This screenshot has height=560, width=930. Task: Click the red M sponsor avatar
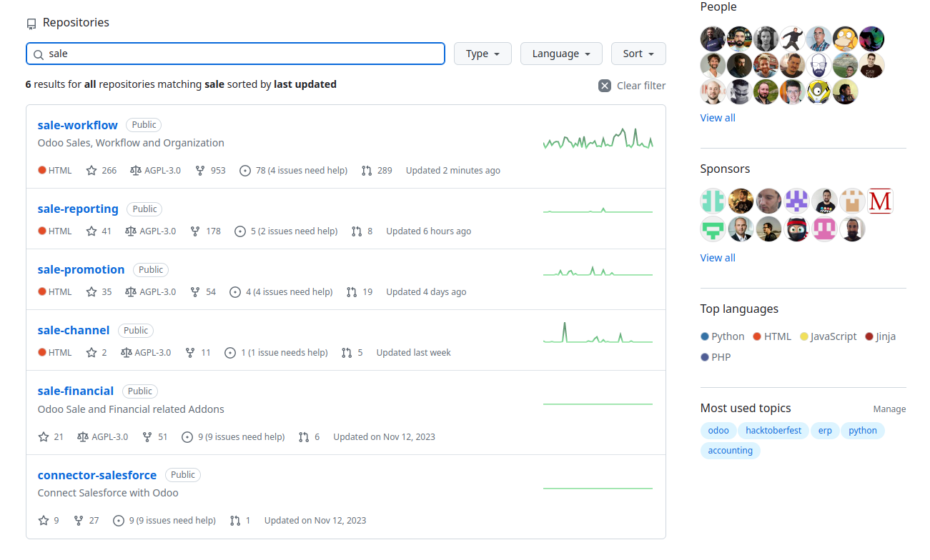(x=880, y=201)
